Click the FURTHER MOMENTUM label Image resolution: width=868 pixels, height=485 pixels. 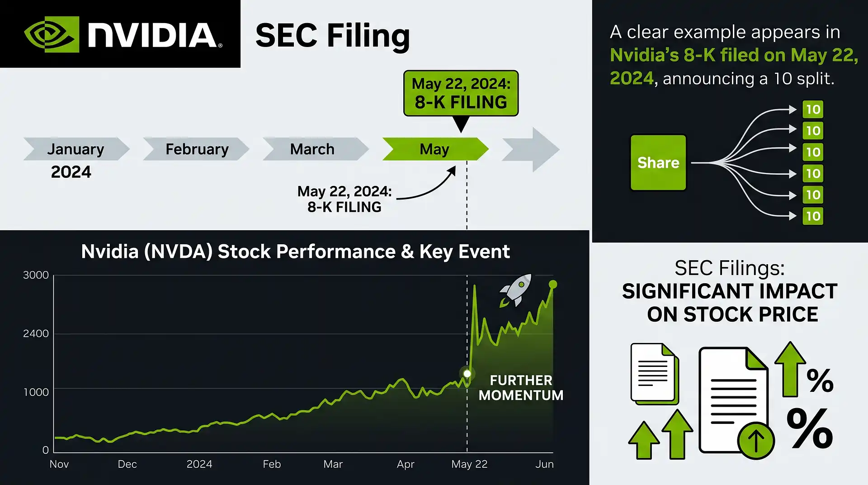pyautogui.click(x=521, y=388)
